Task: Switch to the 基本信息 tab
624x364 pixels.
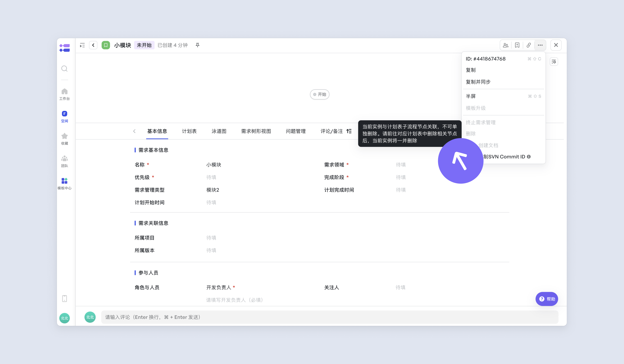Action: point(157,131)
